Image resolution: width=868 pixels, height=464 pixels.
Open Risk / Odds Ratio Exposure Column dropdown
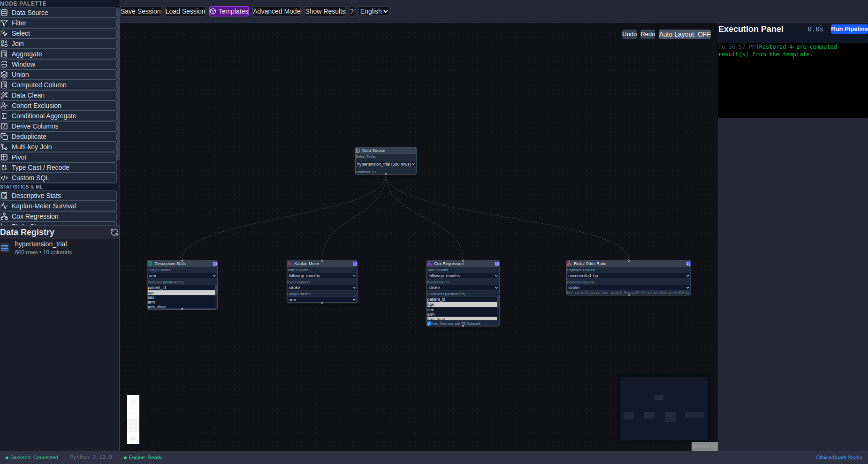[x=628, y=276]
